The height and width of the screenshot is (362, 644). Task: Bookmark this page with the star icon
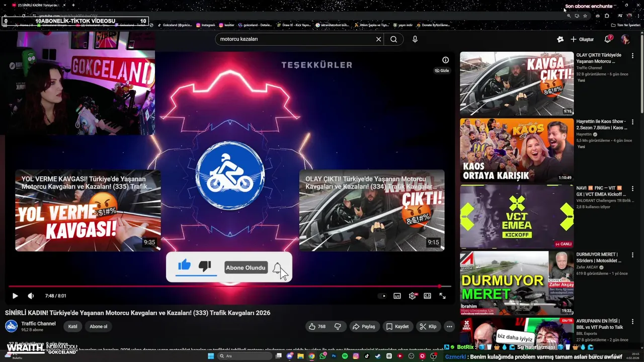tap(585, 16)
